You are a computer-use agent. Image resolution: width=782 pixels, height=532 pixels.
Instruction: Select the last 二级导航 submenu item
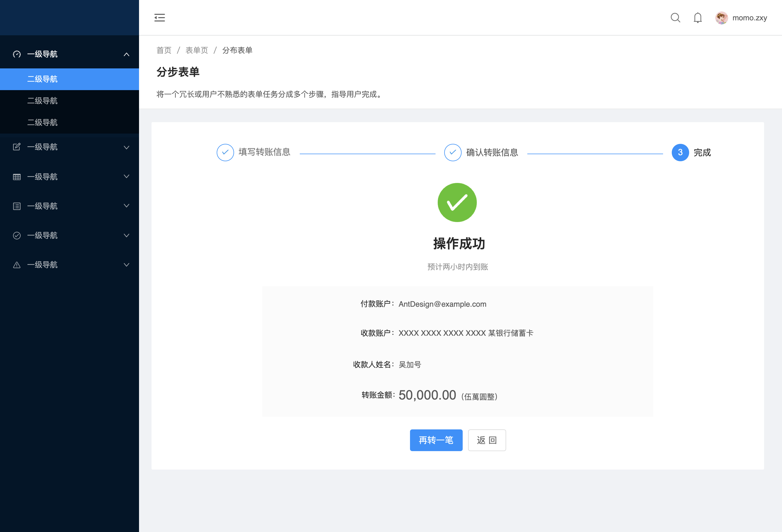click(42, 122)
